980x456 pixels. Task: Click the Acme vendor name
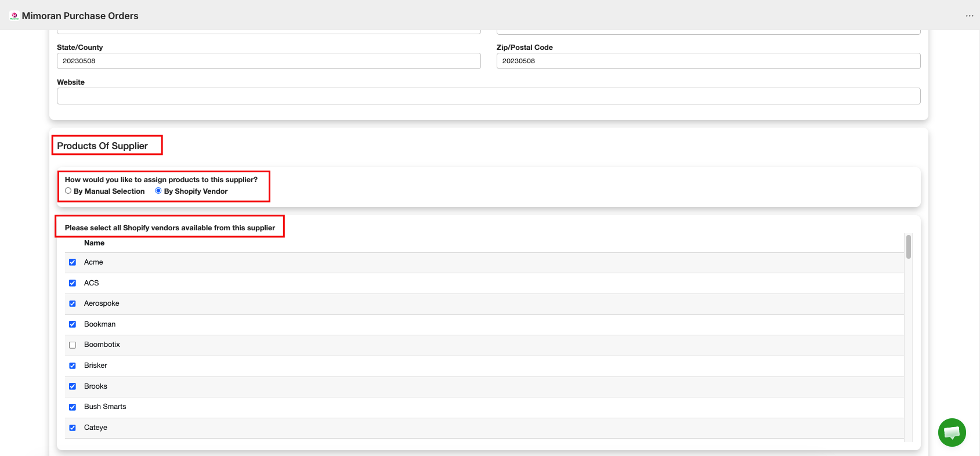(x=93, y=262)
